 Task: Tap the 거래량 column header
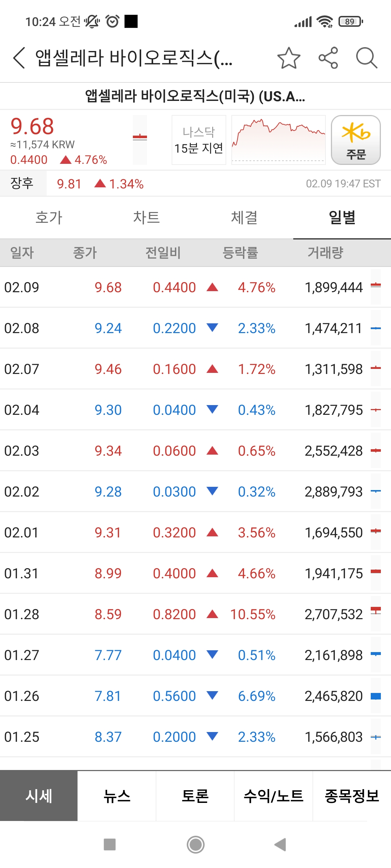tap(325, 252)
